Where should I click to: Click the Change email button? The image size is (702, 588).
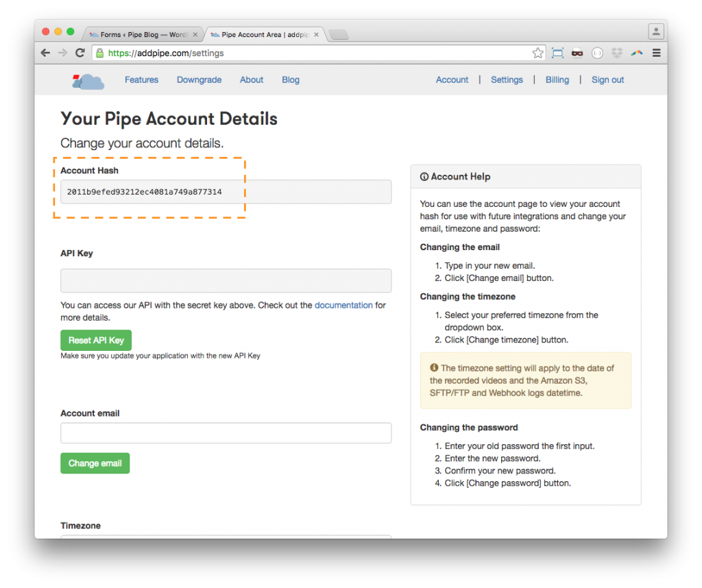95,463
